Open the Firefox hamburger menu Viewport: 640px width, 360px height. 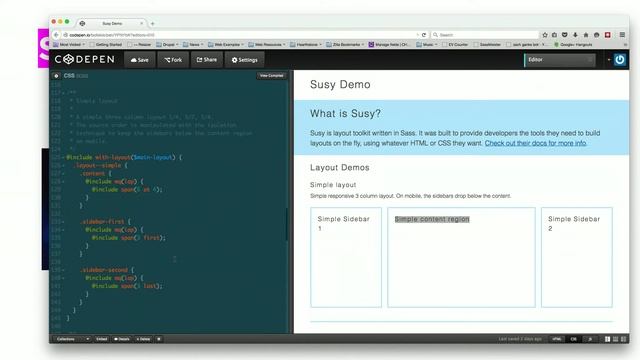622,35
